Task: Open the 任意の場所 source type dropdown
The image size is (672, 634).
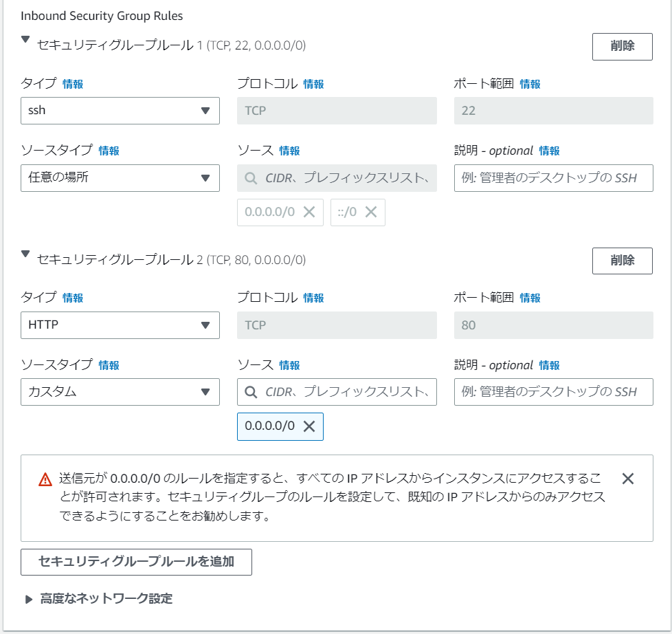Action: (120, 177)
